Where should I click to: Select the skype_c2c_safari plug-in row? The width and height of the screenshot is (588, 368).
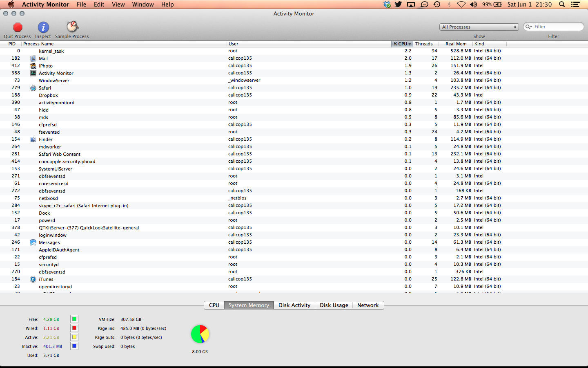[x=294, y=206]
